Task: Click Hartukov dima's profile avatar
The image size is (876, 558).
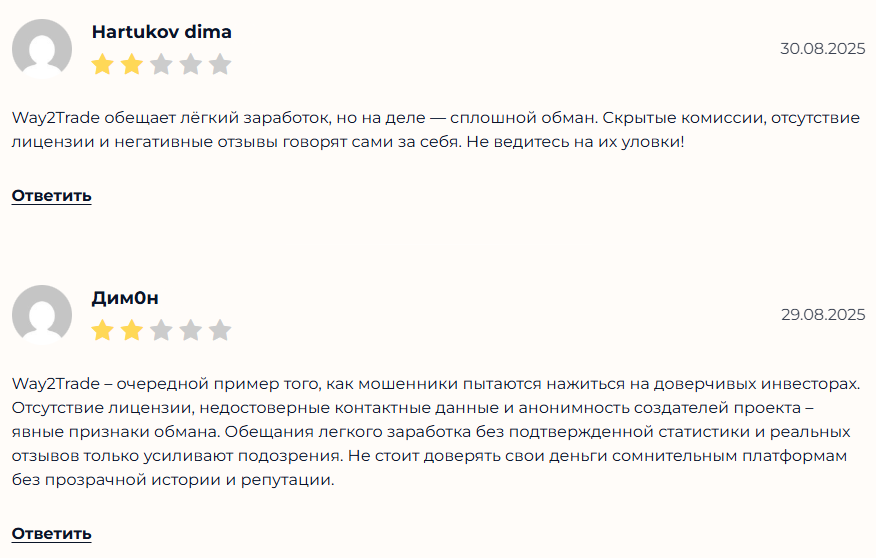Action: tap(42, 49)
